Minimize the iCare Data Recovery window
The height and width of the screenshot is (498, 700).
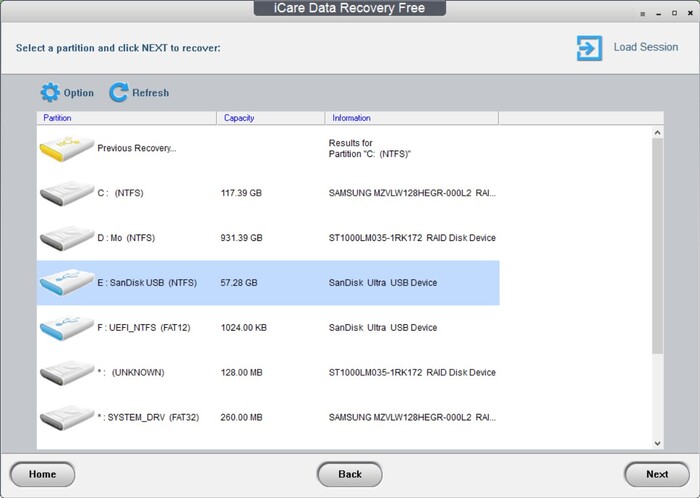[x=658, y=14]
